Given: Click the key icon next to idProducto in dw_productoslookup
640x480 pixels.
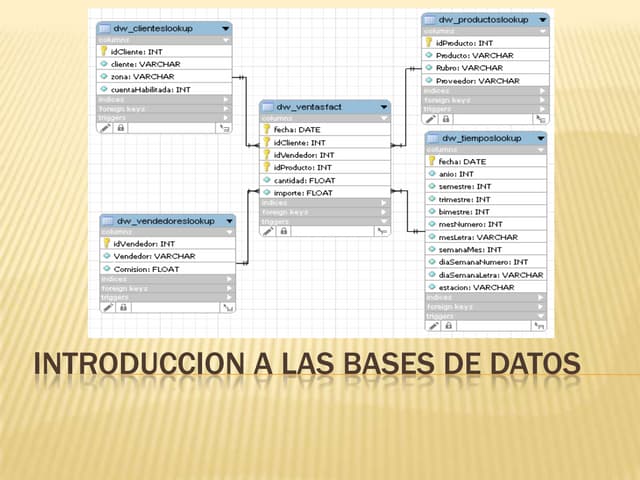Looking at the screenshot, I should [x=430, y=43].
